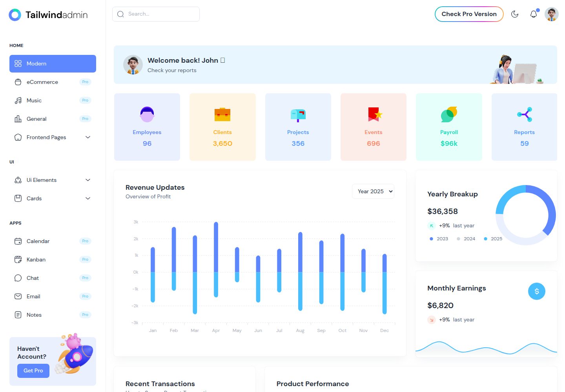Click the Frontend Pages icon
The image size is (565, 392).
click(x=18, y=137)
